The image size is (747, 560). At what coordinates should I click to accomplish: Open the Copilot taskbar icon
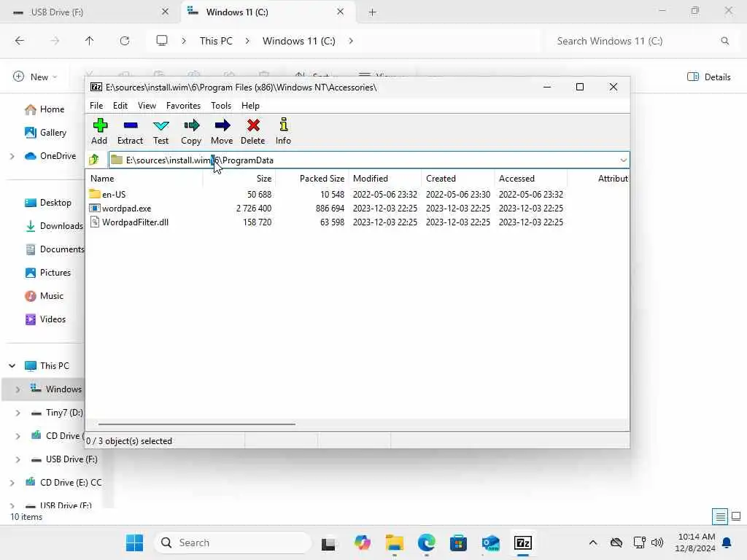click(362, 542)
